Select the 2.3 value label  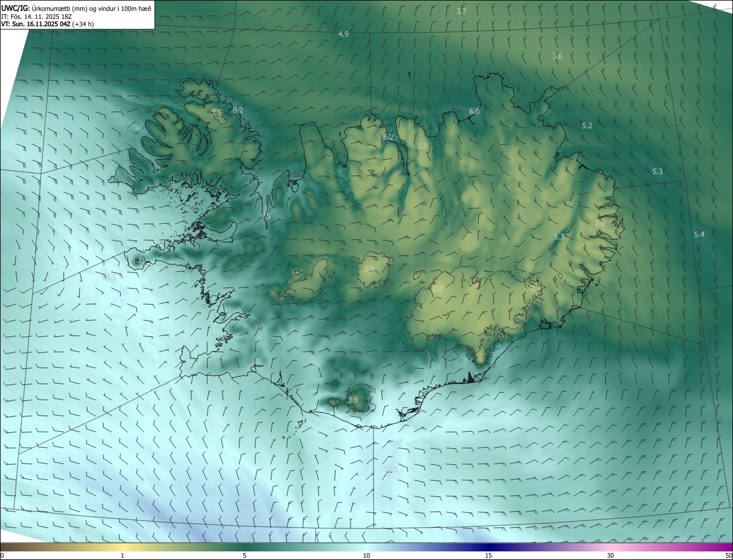click(x=437, y=289)
